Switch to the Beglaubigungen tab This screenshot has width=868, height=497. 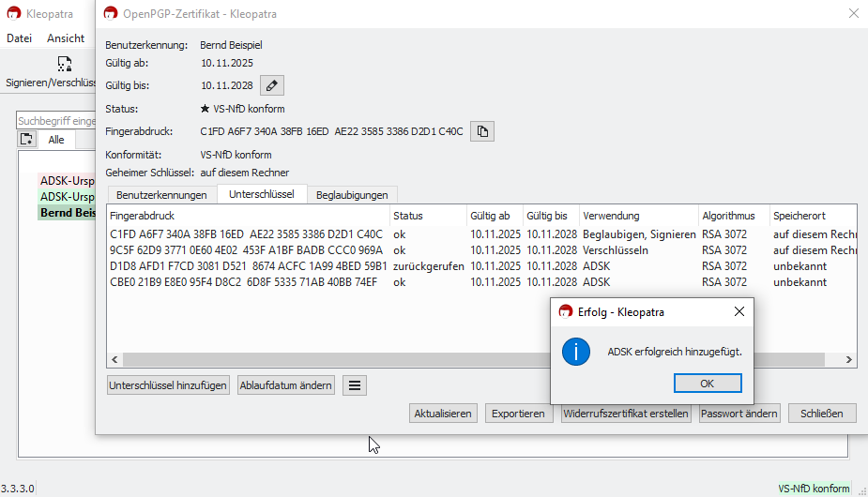point(352,195)
